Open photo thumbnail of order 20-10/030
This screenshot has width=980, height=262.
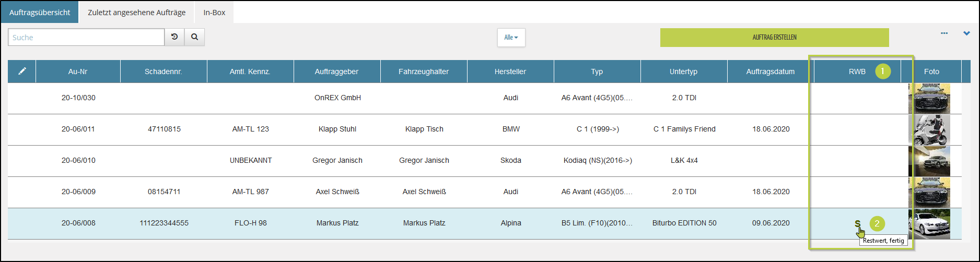click(930, 99)
